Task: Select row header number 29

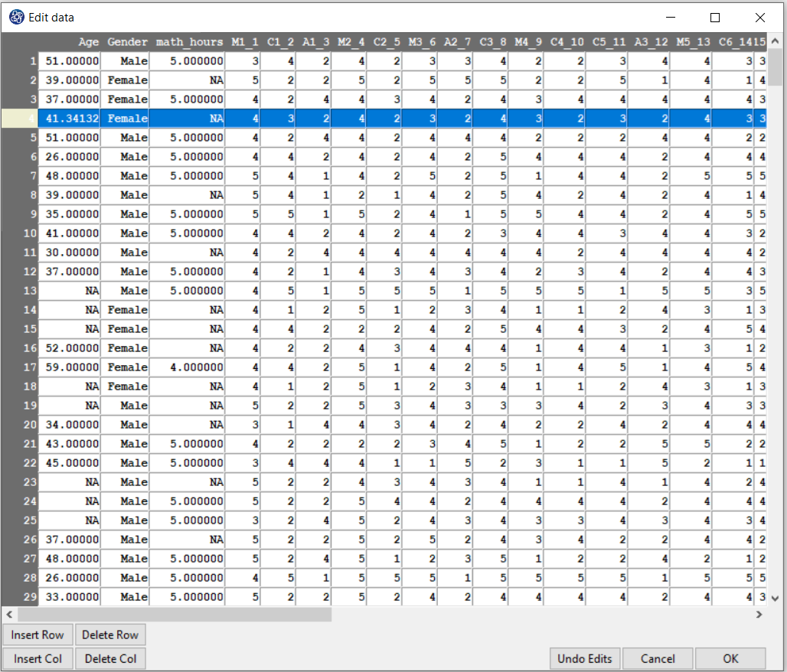Action: pos(20,597)
